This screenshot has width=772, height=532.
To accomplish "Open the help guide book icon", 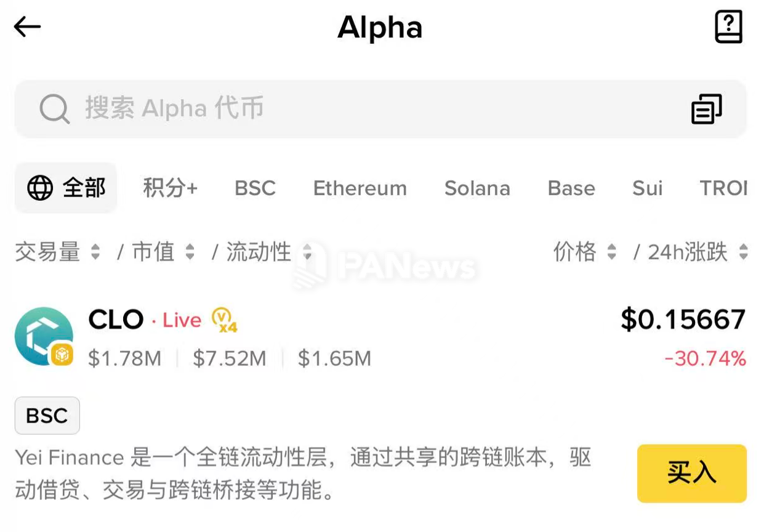I will (x=728, y=27).
